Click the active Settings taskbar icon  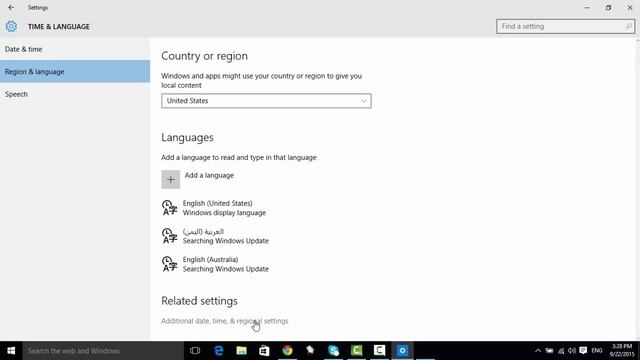pyautogui.click(x=402, y=351)
